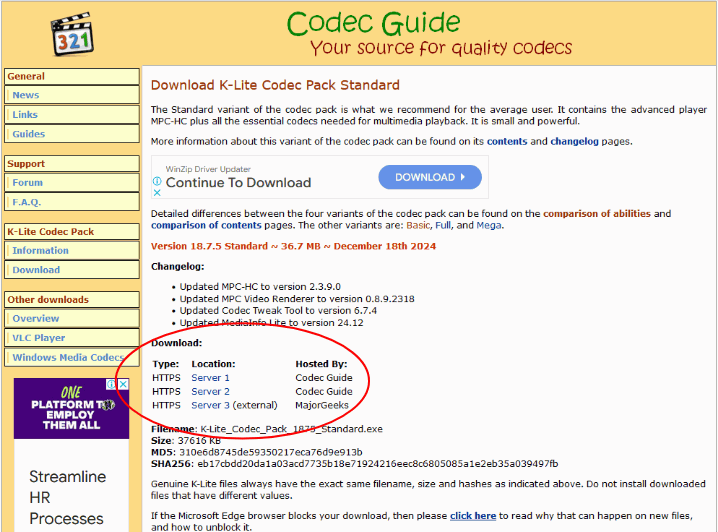The width and height of the screenshot is (718, 532).
Task: Click the 'Download K-Lite Codec Pack Standard' heading
Action: click(x=275, y=85)
